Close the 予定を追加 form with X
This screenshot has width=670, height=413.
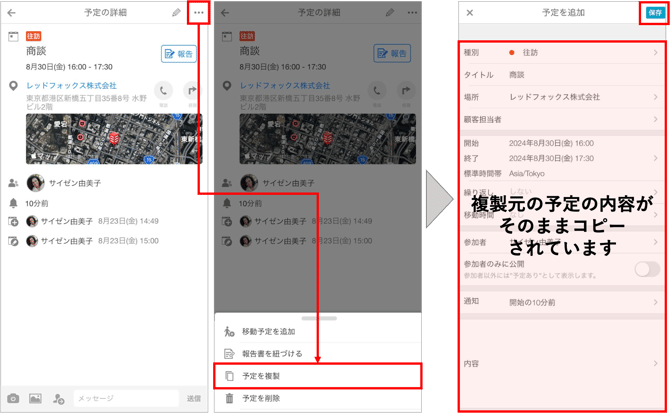pyautogui.click(x=470, y=13)
